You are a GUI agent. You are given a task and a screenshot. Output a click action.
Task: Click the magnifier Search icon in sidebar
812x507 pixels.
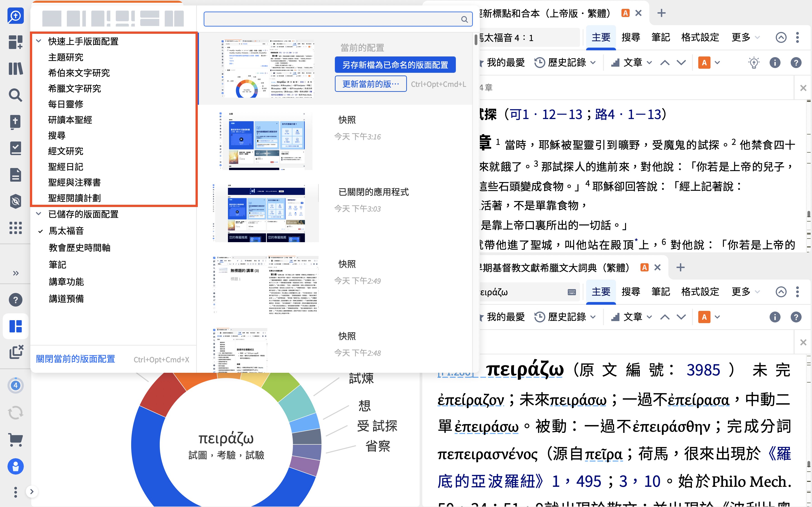[15, 95]
